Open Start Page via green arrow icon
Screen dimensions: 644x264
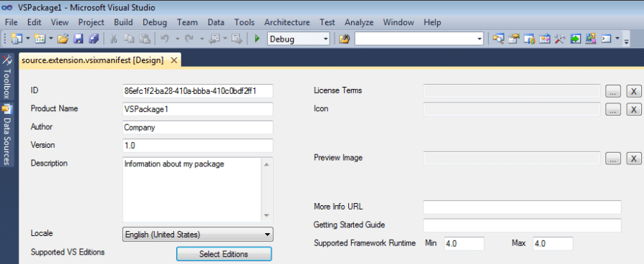click(x=575, y=39)
